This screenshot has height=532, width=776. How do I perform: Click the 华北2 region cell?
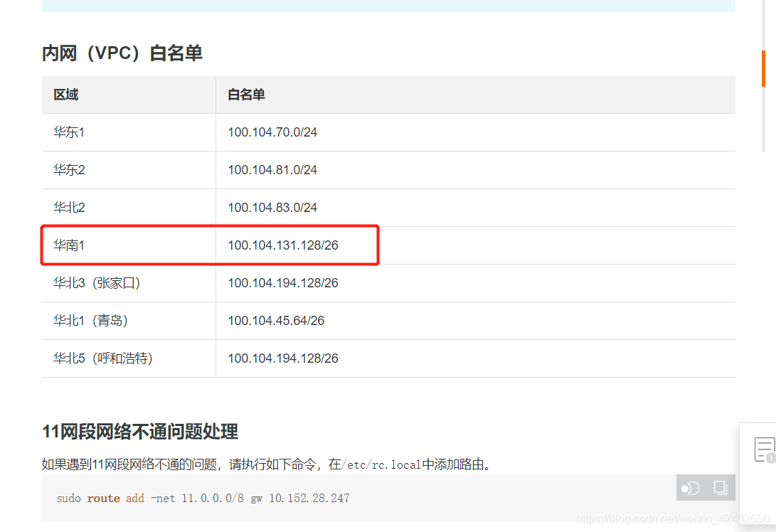69,207
